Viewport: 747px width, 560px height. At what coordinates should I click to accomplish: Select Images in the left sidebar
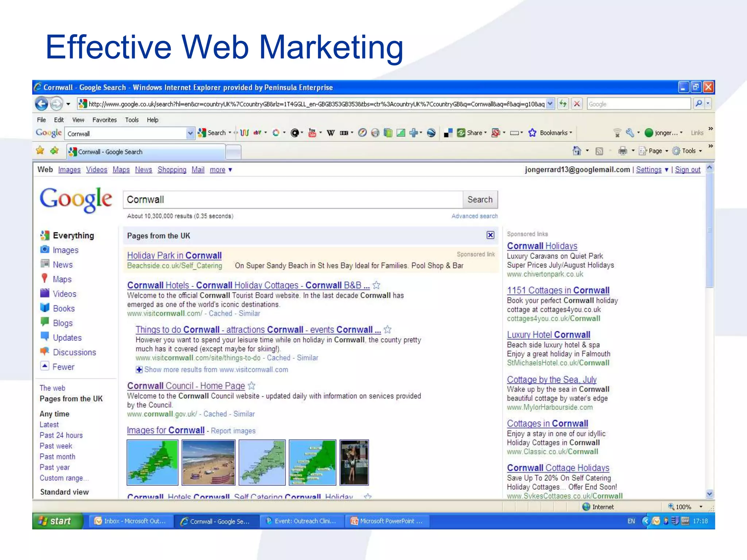coord(66,250)
